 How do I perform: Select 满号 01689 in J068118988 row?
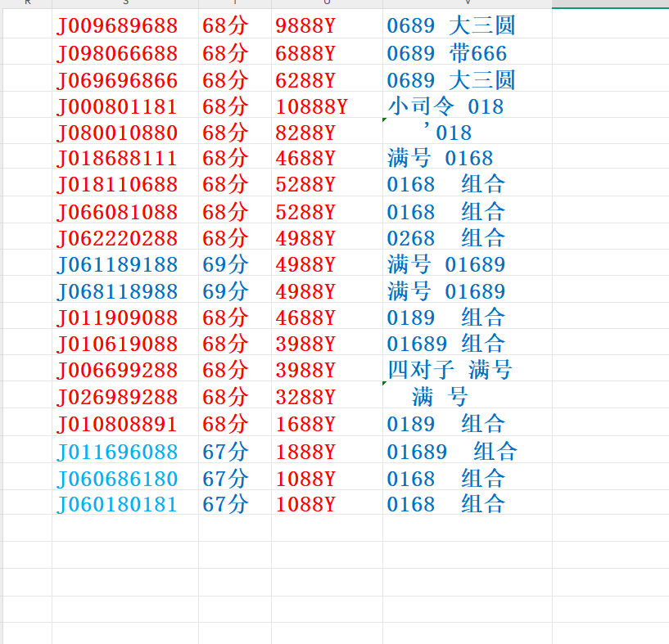tap(468, 290)
